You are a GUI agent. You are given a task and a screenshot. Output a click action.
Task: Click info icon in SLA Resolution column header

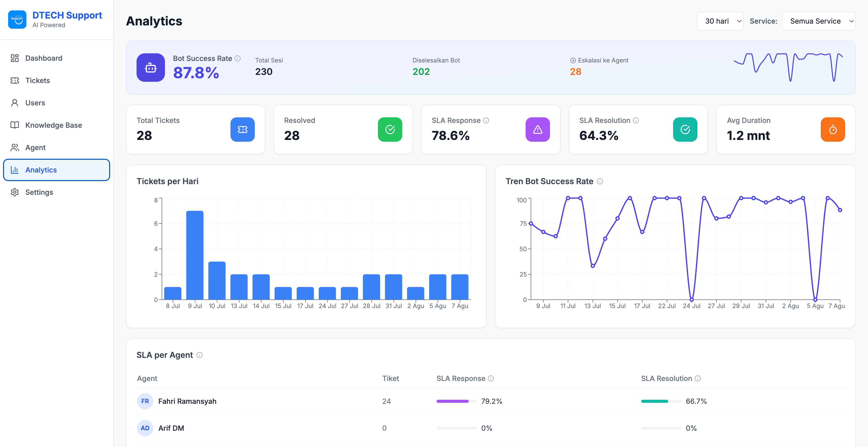pos(697,379)
